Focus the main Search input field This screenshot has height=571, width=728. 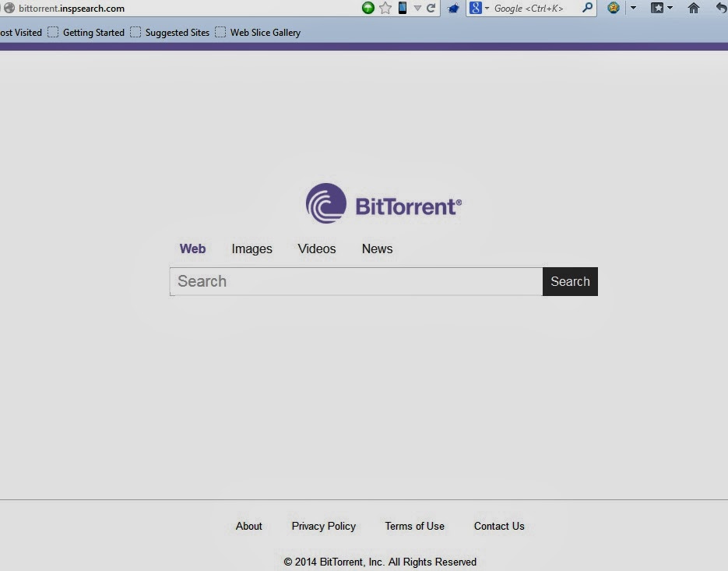[x=356, y=281]
